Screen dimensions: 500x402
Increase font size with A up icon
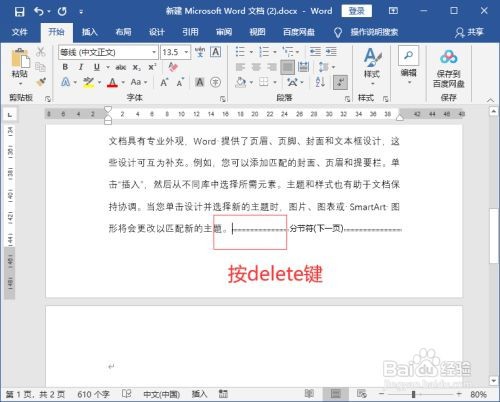[164, 82]
